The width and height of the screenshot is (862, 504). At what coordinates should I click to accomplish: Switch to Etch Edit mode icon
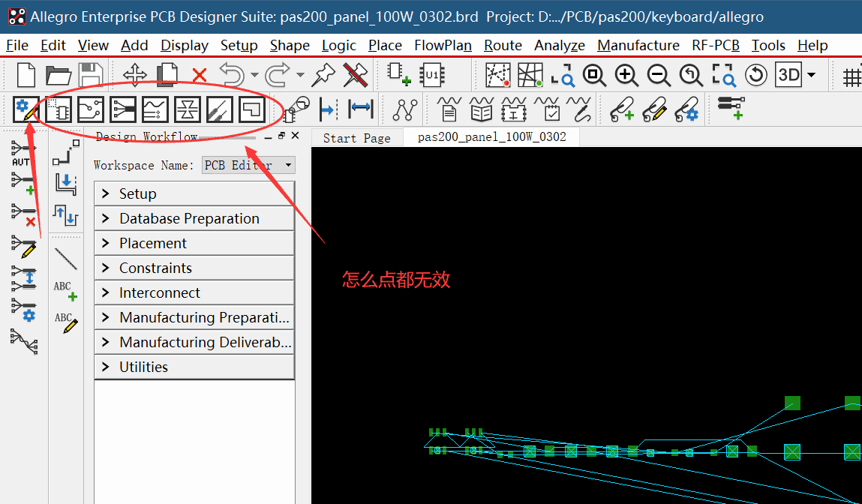(x=90, y=110)
